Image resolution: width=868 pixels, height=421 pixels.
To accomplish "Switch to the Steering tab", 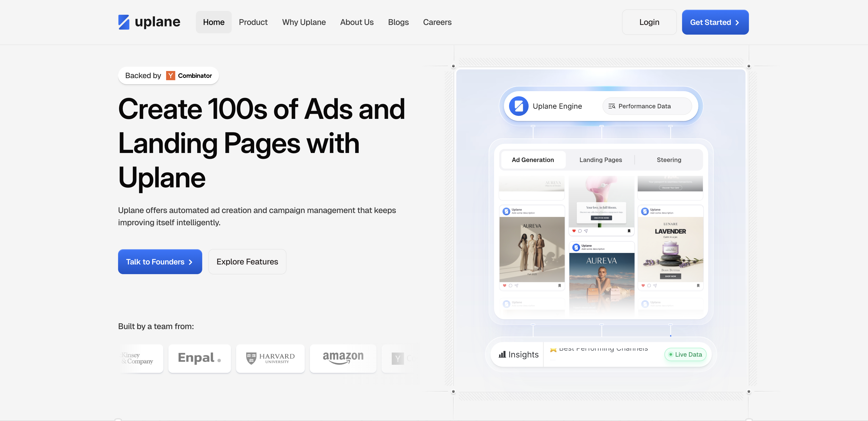I will pyautogui.click(x=669, y=160).
